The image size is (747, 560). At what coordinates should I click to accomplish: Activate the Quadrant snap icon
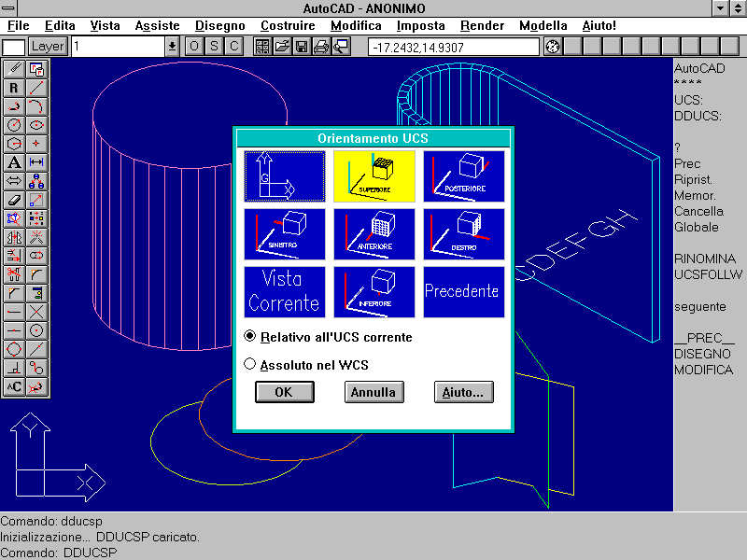click(x=14, y=349)
